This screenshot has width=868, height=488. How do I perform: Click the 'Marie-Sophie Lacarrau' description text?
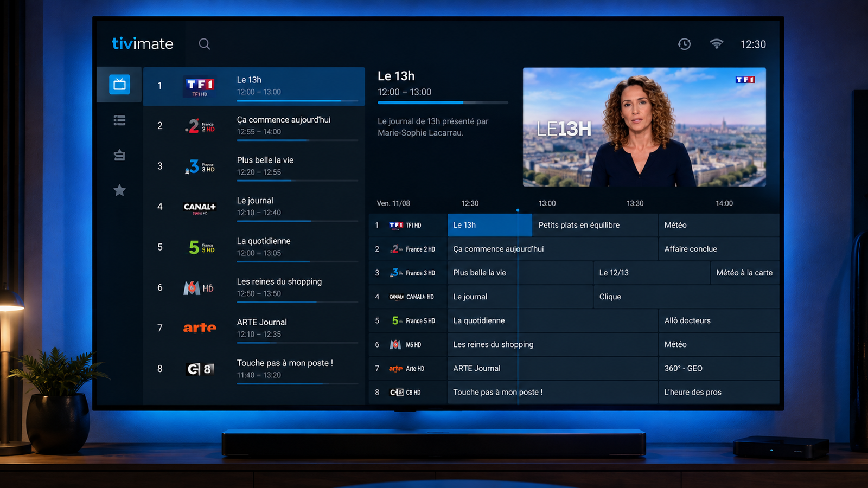420,133
